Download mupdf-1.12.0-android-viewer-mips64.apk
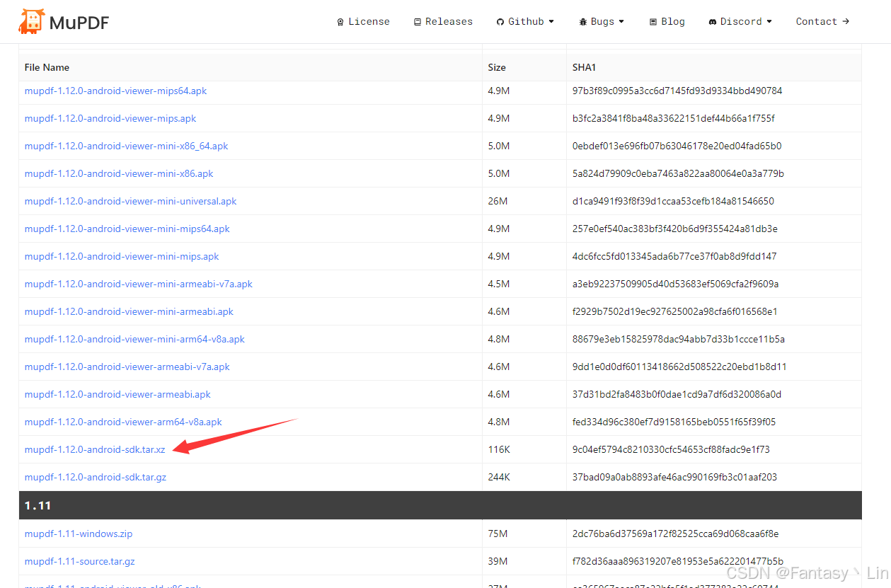Image resolution: width=891 pixels, height=588 pixels. pyautogui.click(x=115, y=91)
